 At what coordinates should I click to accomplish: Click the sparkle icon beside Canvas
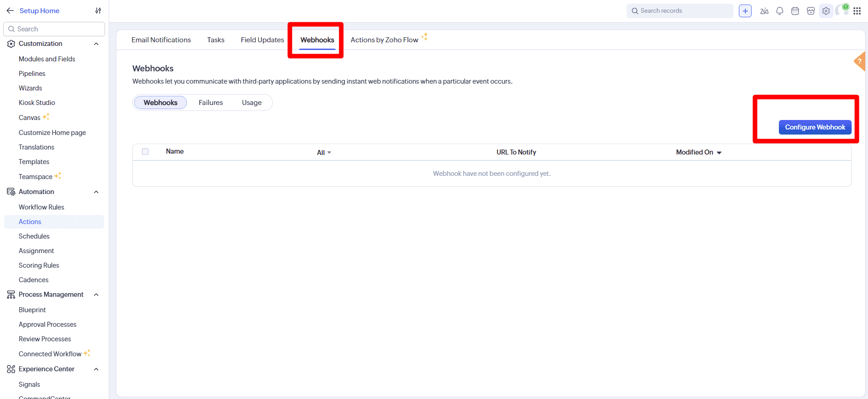(x=46, y=117)
